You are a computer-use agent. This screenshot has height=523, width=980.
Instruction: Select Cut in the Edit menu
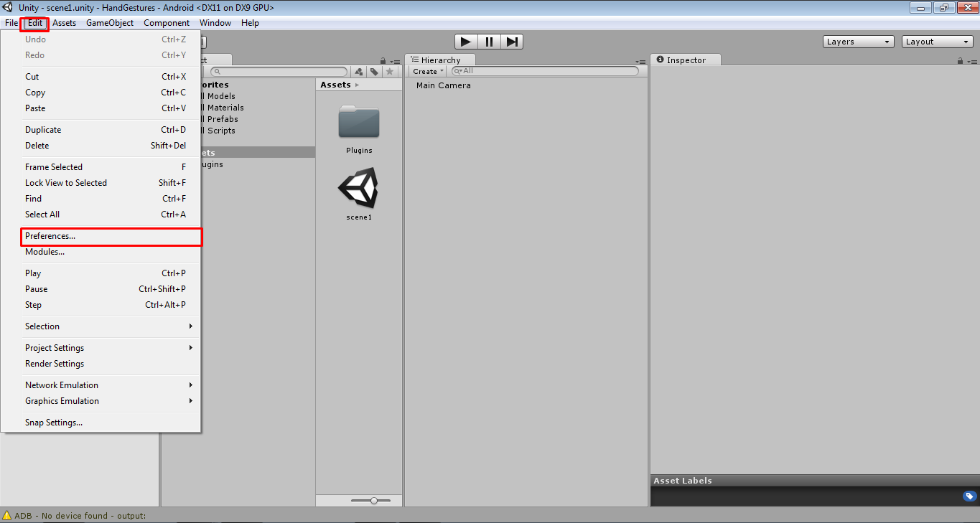pos(111,77)
